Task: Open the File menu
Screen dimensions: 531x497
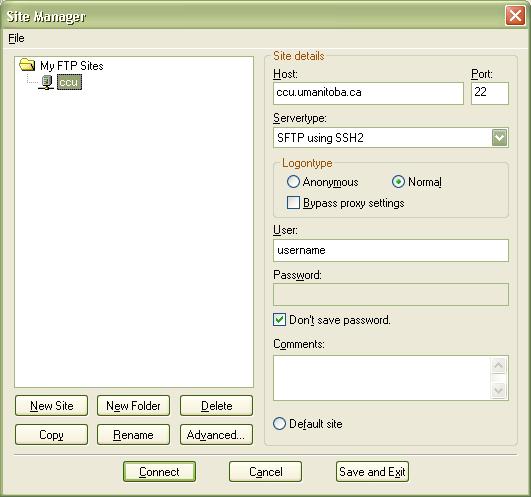Action: (16, 38)
